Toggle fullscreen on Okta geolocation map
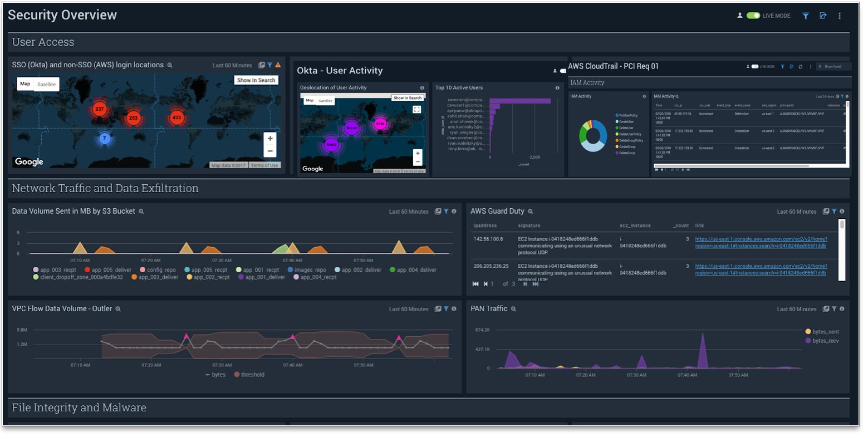Image resolution: width=868 pixels, height=437 pixels. pyautogui.click(x=416, y=110)
